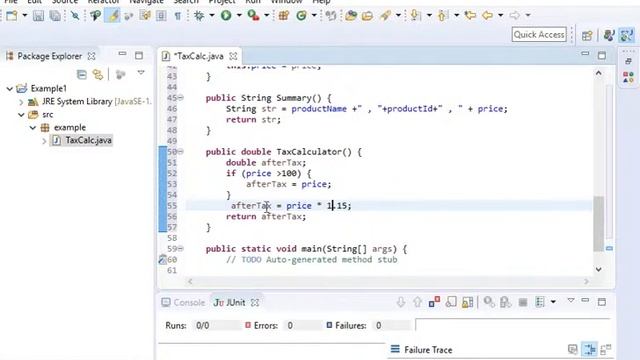Click JUnit Previous Failed Test arrow

pos(417,302)
